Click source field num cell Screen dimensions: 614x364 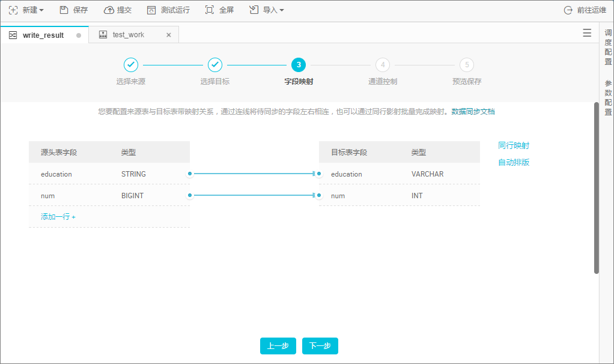click(48, 196)
